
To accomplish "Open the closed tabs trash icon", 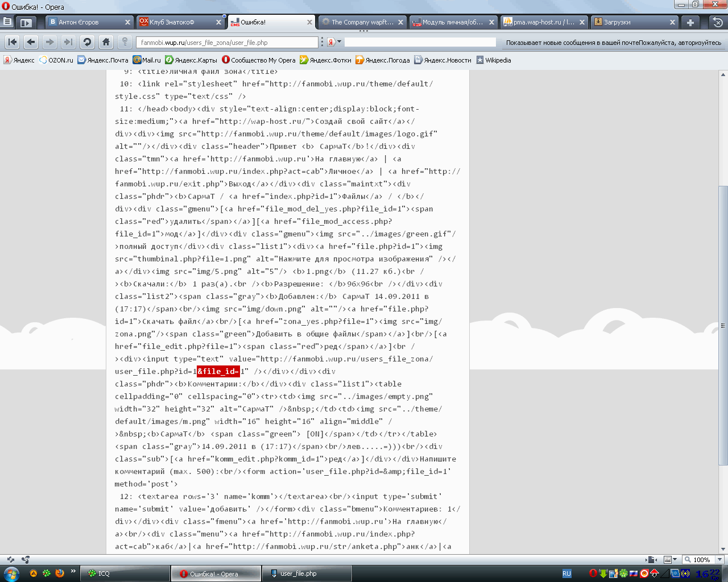I will pyautogui.click(x=718, y=23).
